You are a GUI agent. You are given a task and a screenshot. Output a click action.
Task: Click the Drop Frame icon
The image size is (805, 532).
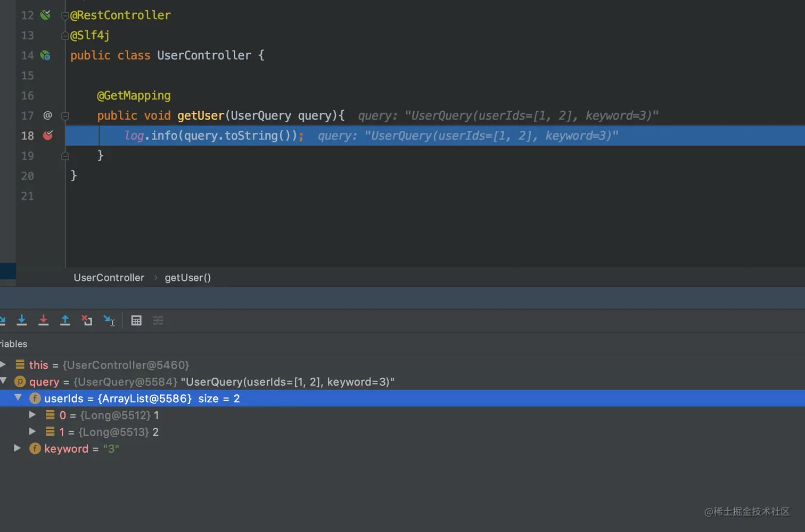(87, 320)
